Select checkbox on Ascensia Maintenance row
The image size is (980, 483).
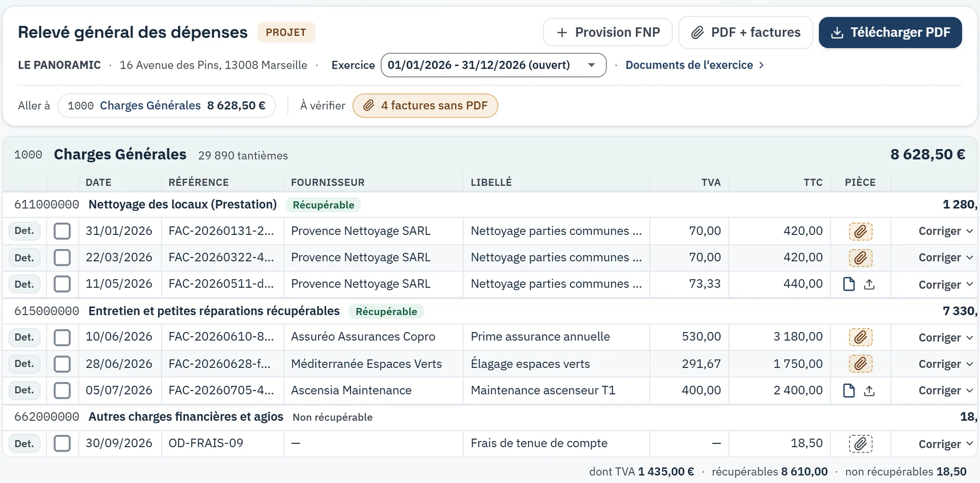click(62, 390)
